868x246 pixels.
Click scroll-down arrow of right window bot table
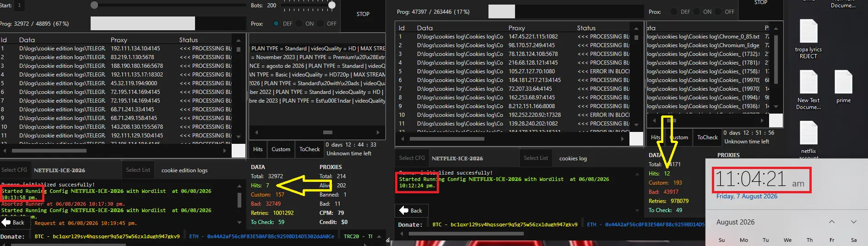[x=636, y=125]
